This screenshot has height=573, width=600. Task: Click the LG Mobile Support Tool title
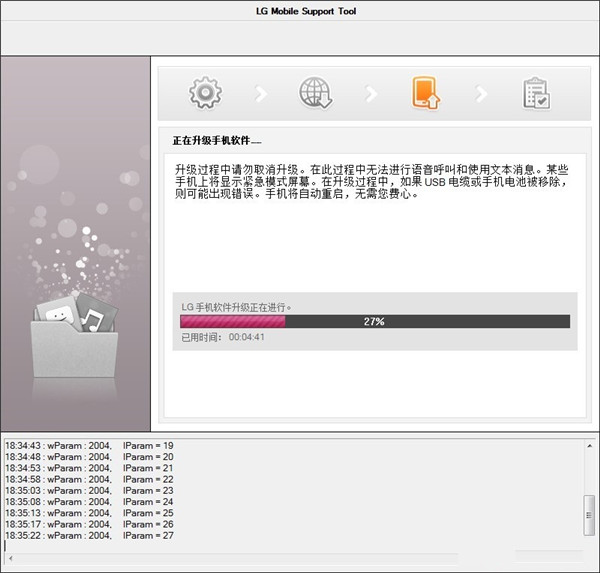(x=306, y=11)
